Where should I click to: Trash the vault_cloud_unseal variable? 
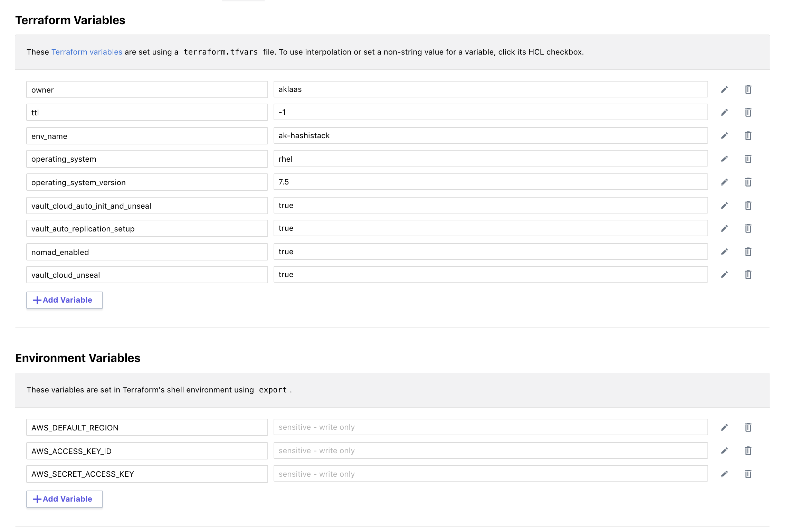(748, 275)
